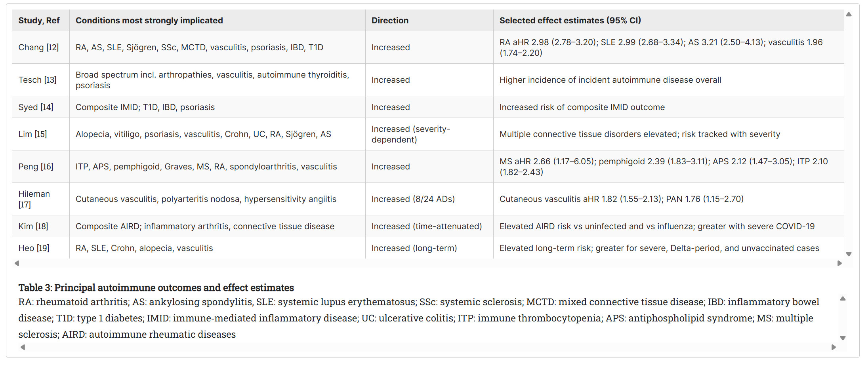Screen dimensions: 868x365
Task: Click the caption's horizontal scroll left arrow
Action: coord(23,347)
